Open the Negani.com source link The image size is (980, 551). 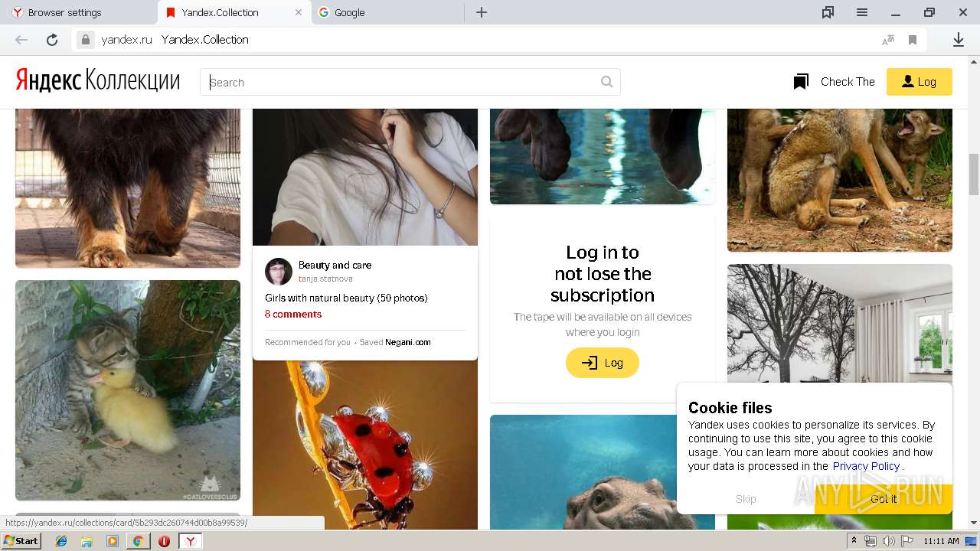tap(408, 342)
